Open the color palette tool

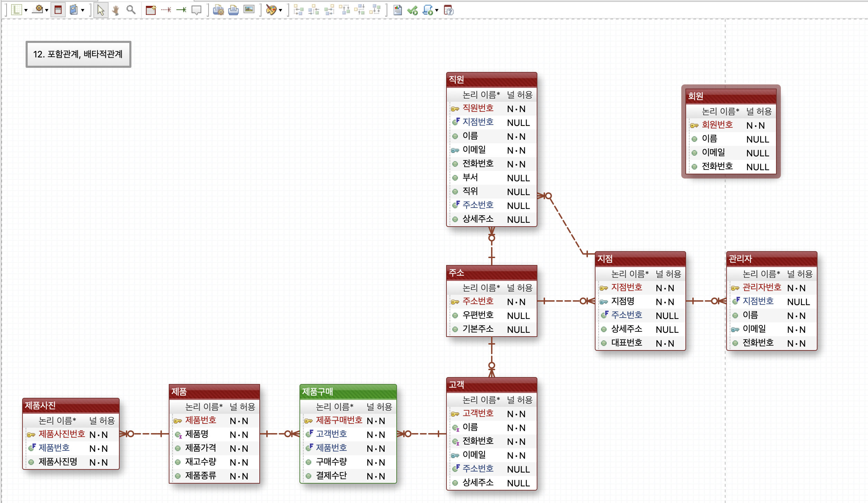(x=271, y=10)
